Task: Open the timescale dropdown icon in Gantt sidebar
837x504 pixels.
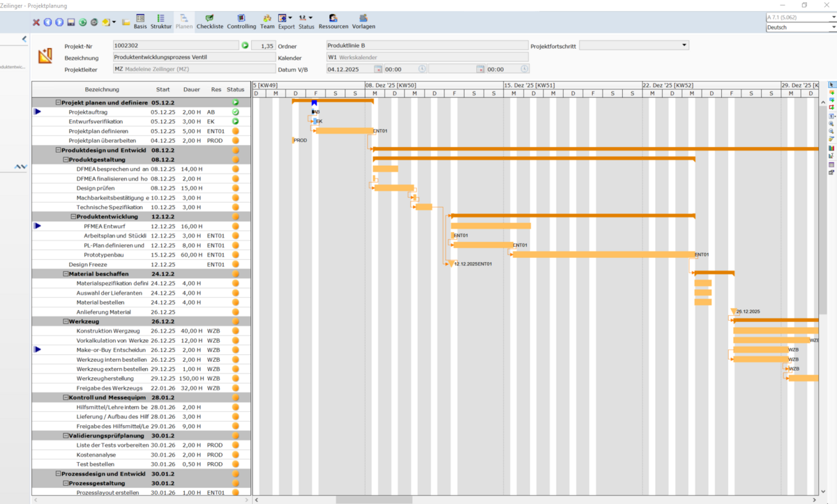Action: [831, 116]
